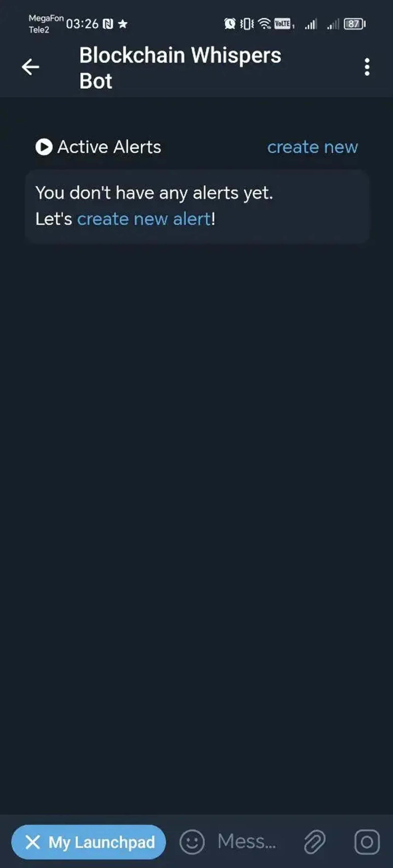Go back using the arrow icon
Image resolution: width=393 pixels, height=868 pixels.
pos(30,67)
